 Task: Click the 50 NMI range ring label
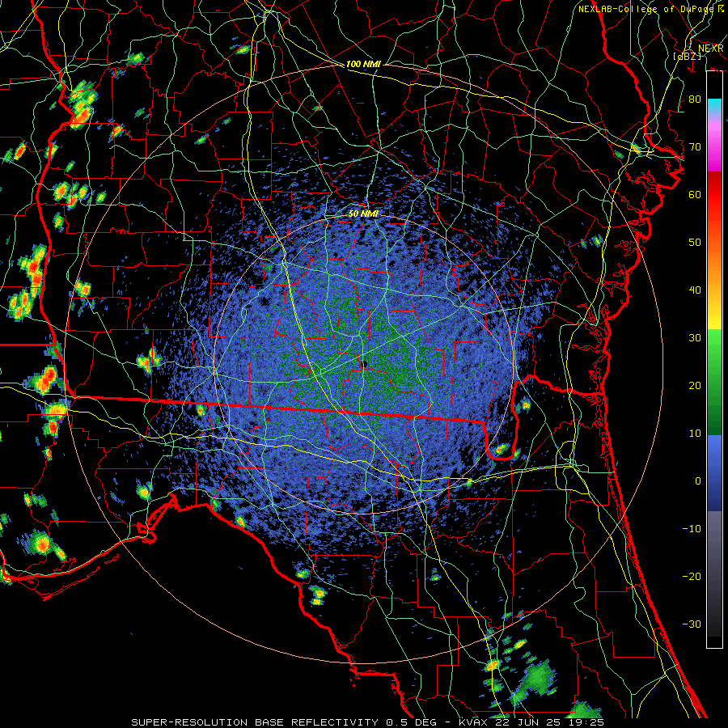tap(363, 214)
